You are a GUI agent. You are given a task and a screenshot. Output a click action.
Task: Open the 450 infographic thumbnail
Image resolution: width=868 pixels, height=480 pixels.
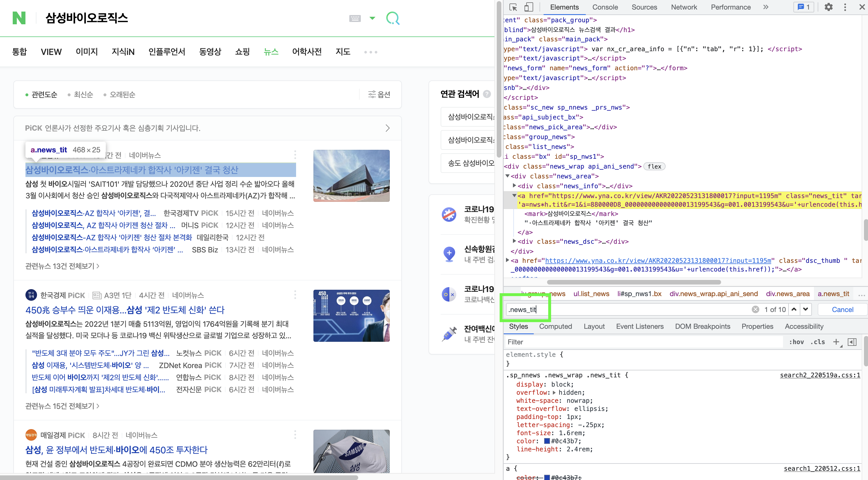[351, 316]
